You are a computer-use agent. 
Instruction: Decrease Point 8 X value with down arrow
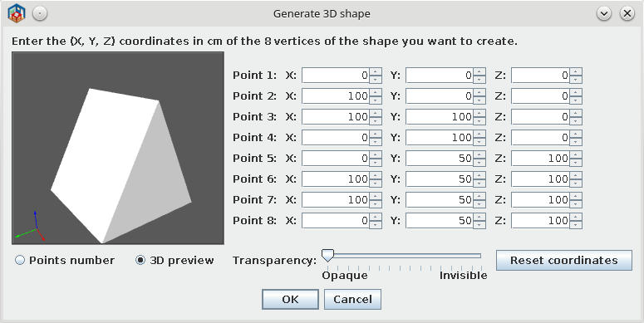(376, 224)
